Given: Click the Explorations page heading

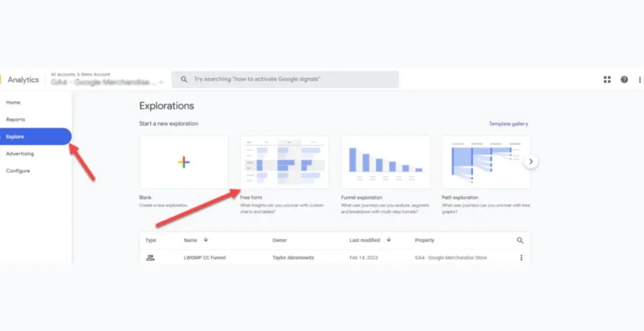Looking at the screenshot, I should [166, 106].
